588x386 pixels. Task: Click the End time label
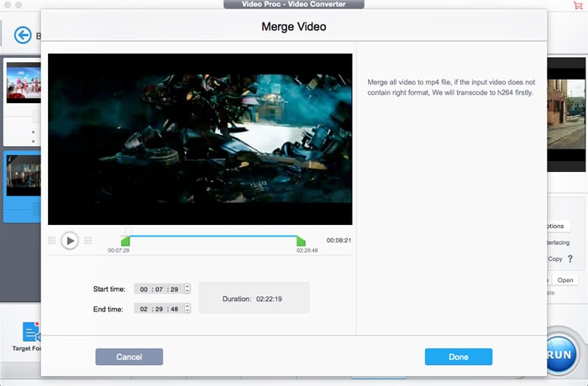108,309
